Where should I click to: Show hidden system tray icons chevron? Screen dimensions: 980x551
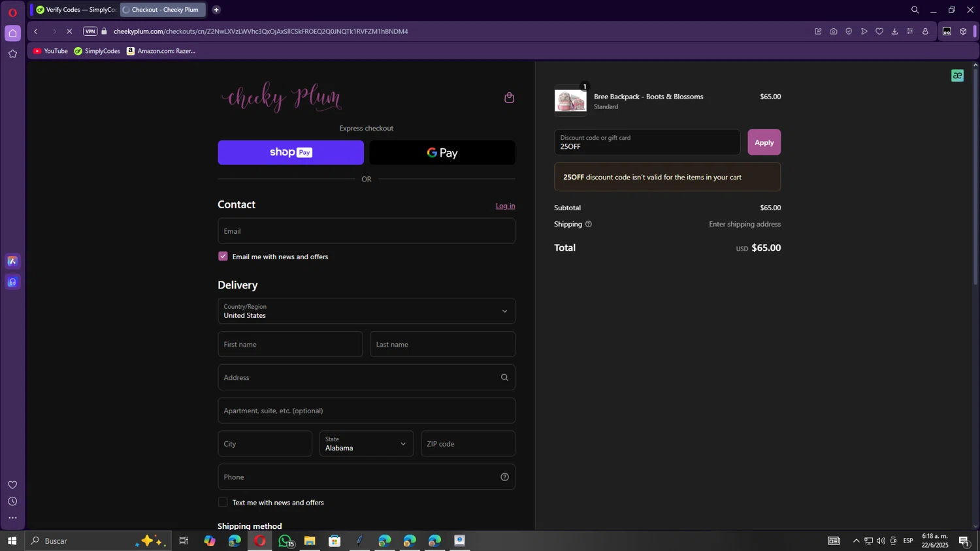point(856,541)
